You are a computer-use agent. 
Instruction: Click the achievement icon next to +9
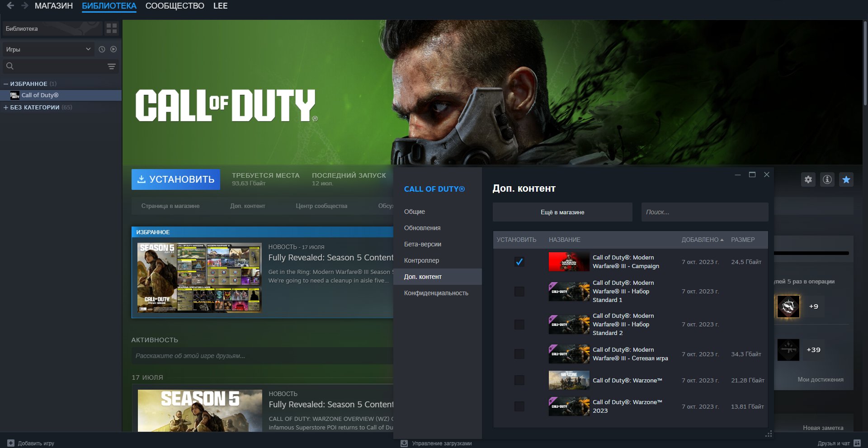click(788, 307)
